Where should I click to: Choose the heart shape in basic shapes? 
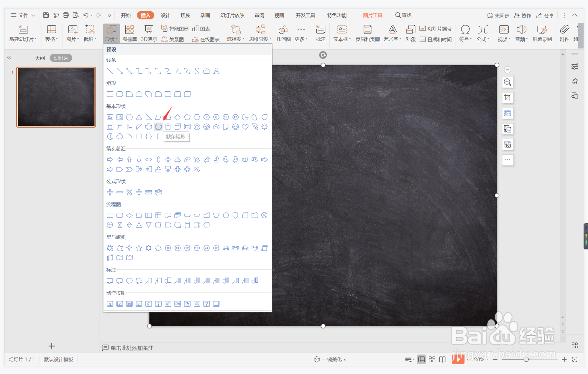245,127
